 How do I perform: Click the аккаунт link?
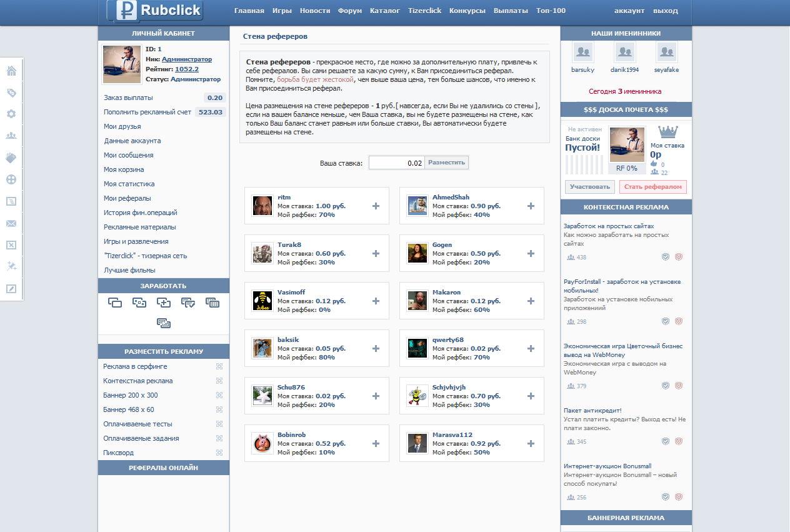[629, 11]
